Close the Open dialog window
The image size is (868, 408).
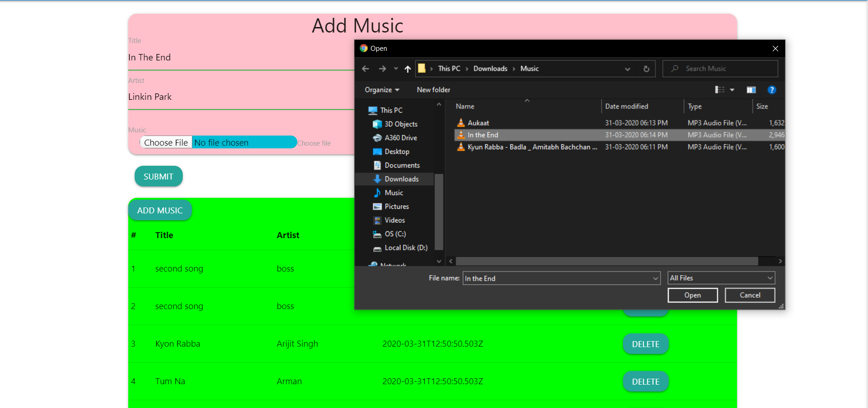[x=775, y=49]
